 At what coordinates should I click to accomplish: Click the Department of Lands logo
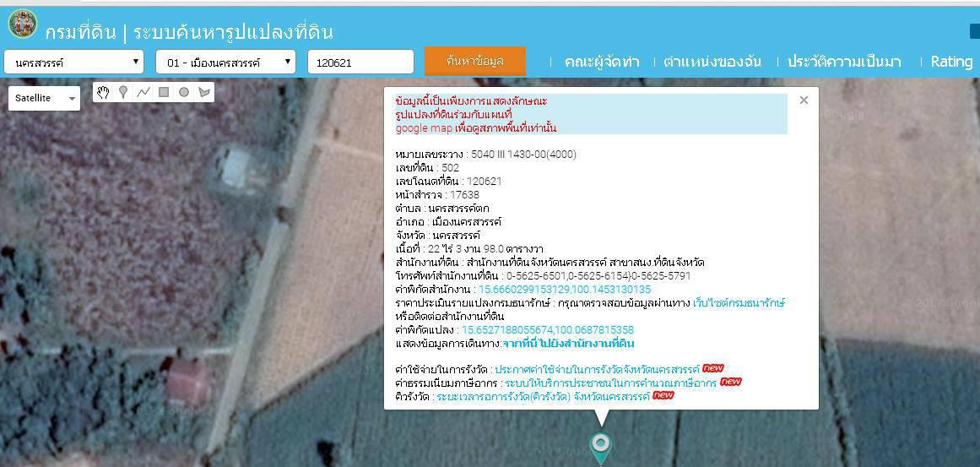tap(23, 24)
